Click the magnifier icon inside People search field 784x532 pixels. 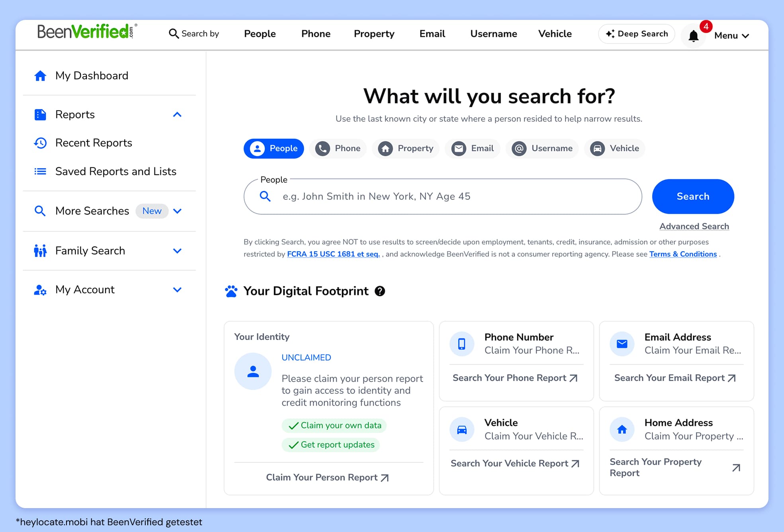point(265,196)
